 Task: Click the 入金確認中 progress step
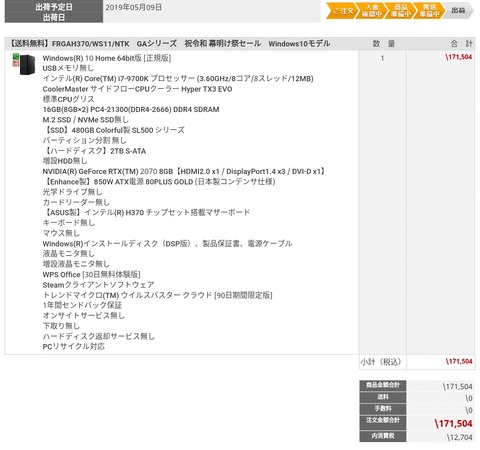(x=372, y=10)
